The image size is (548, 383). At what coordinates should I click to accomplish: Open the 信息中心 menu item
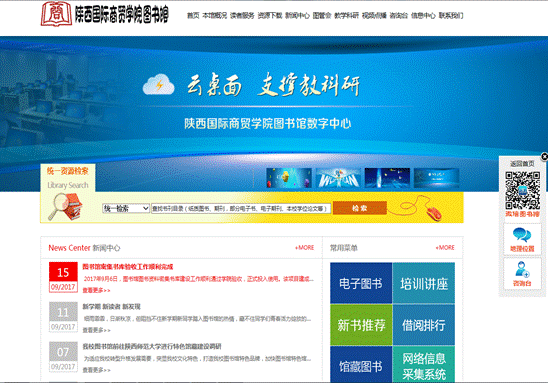pos(423,15)
